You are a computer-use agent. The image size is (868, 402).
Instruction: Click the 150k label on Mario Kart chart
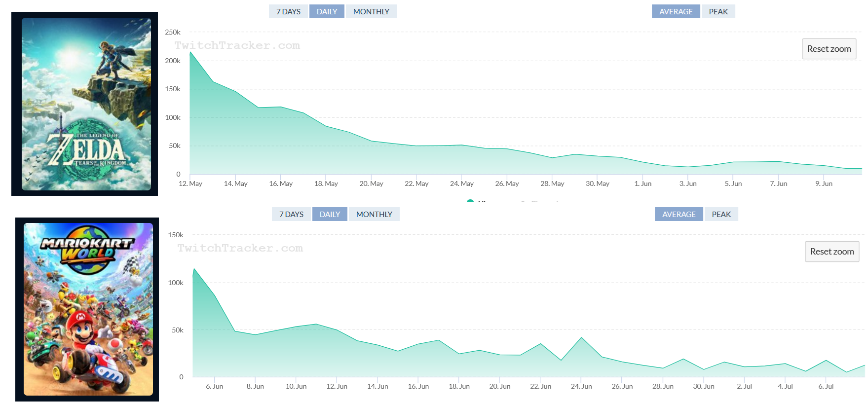(x=176, y=235)
